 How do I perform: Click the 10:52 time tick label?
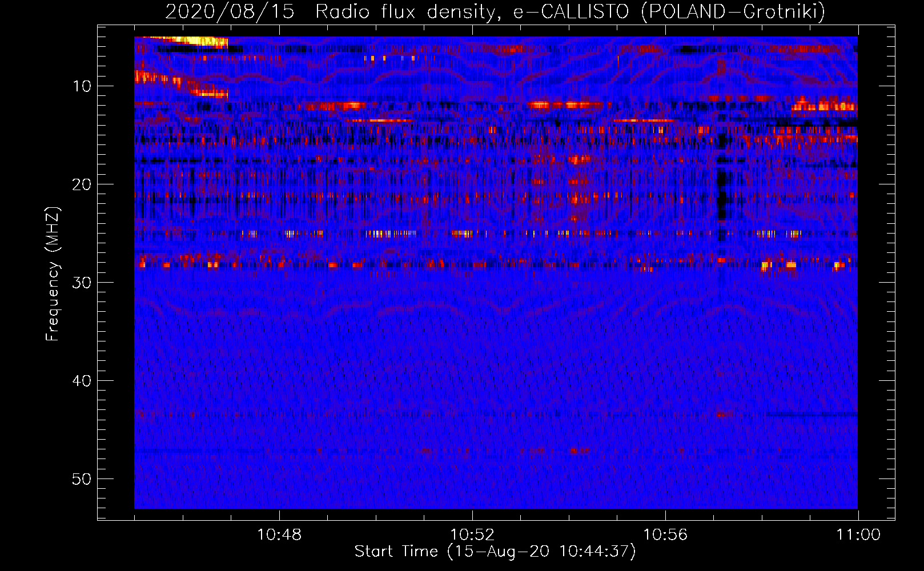tap(472, 535)
